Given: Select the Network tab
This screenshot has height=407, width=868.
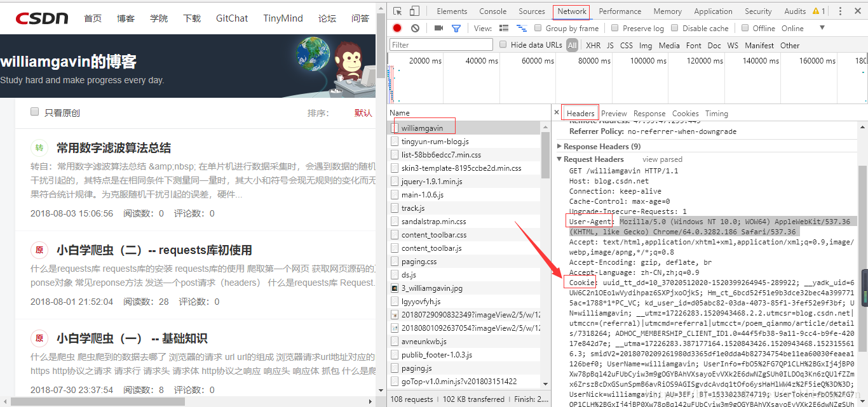Looking at the screenshot, I should [x=572, y=11].
